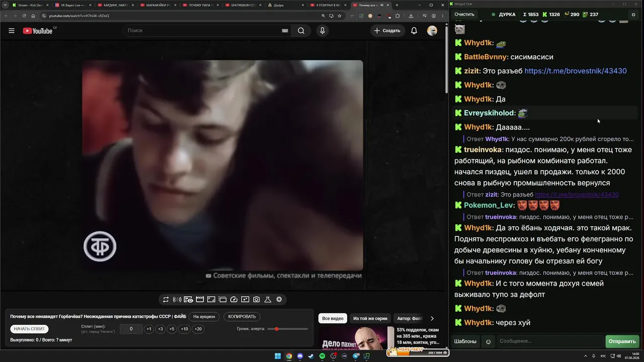Open the Windows Start menu
The width and height of the screenshot is (644, 362).
click(x=278, y=356)
